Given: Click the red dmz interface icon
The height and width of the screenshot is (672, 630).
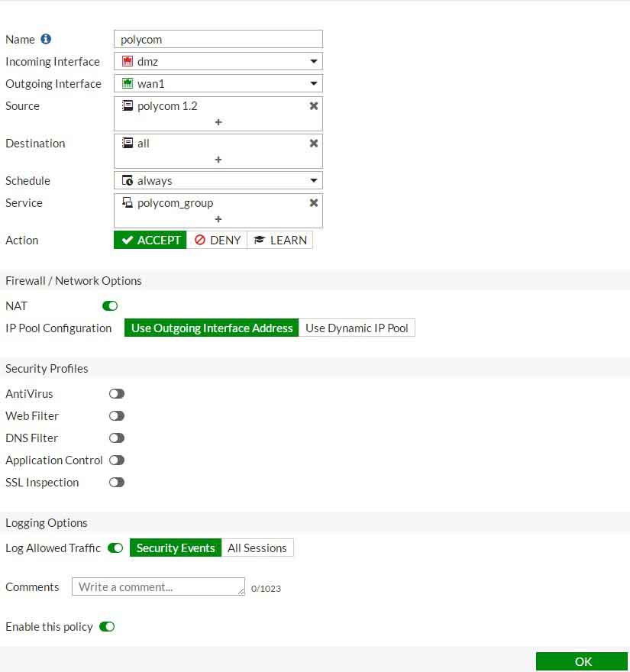Looking at the screenshot, I should (128, 61).
